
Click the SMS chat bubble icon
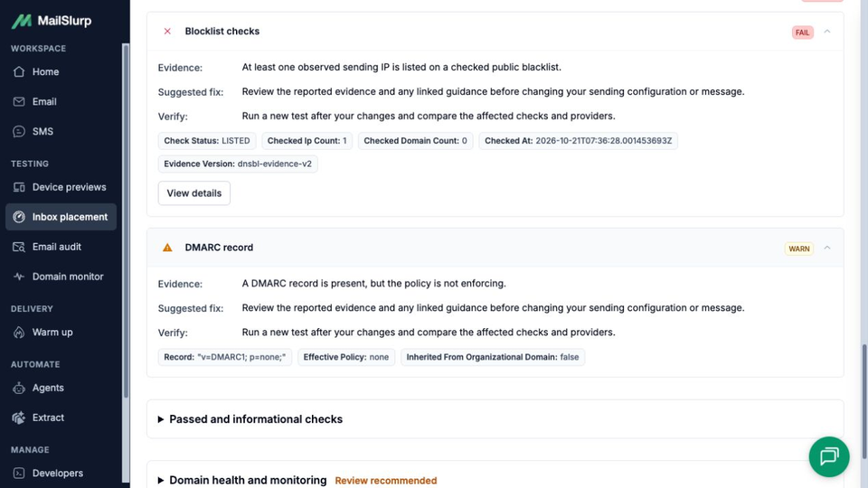pyautogui.click(x=19, y=132)
